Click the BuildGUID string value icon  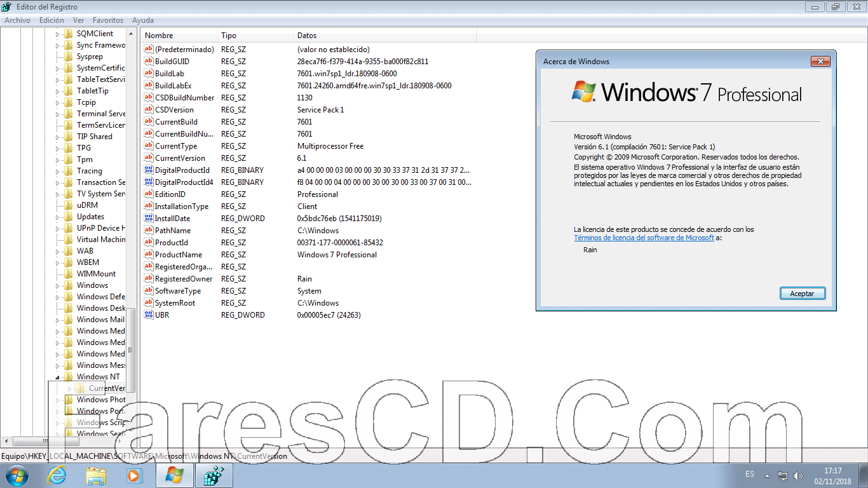tap(149, 62)
